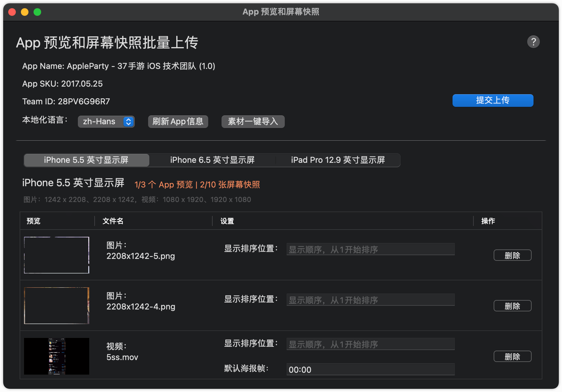
Task: Delete the 2208x1242-5.png screenshot
Action: pyautogui.click(x=512, y=255)
